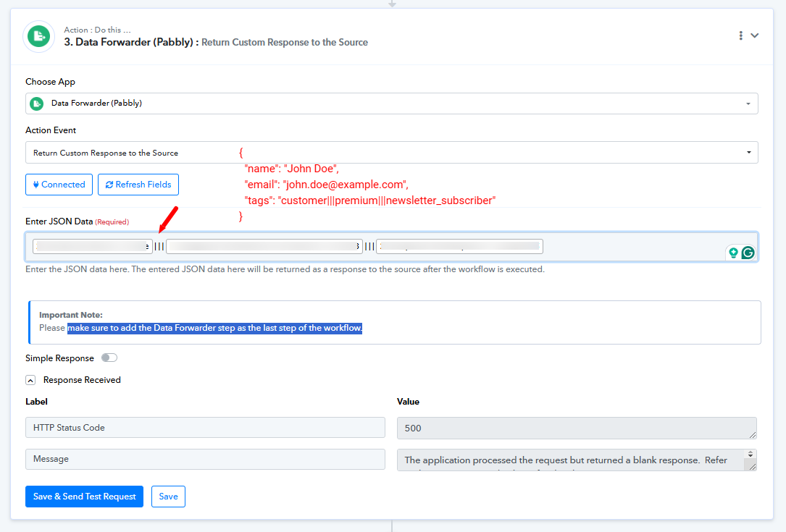Click the 'Important Note:' heading text
The image size is (786, 532).
71,315
